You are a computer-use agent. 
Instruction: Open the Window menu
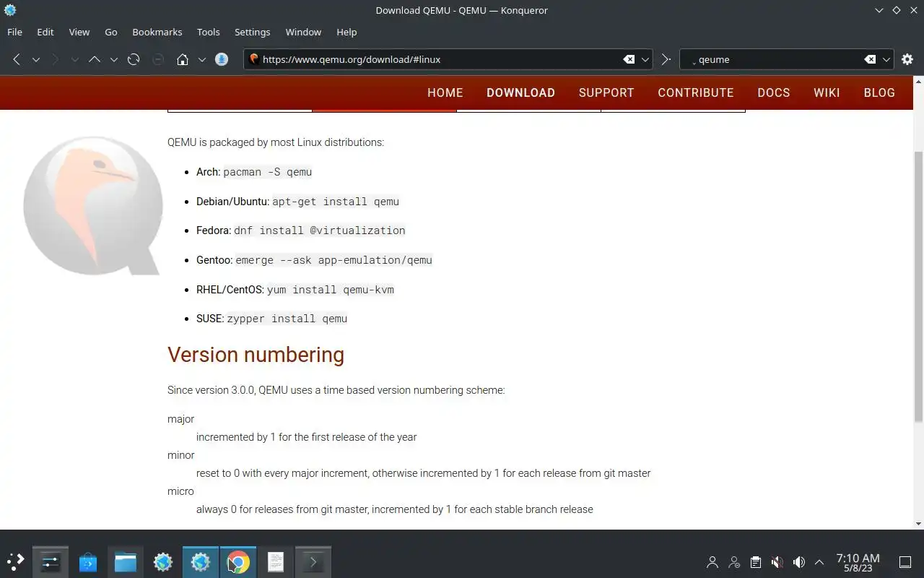pos(303,32)
